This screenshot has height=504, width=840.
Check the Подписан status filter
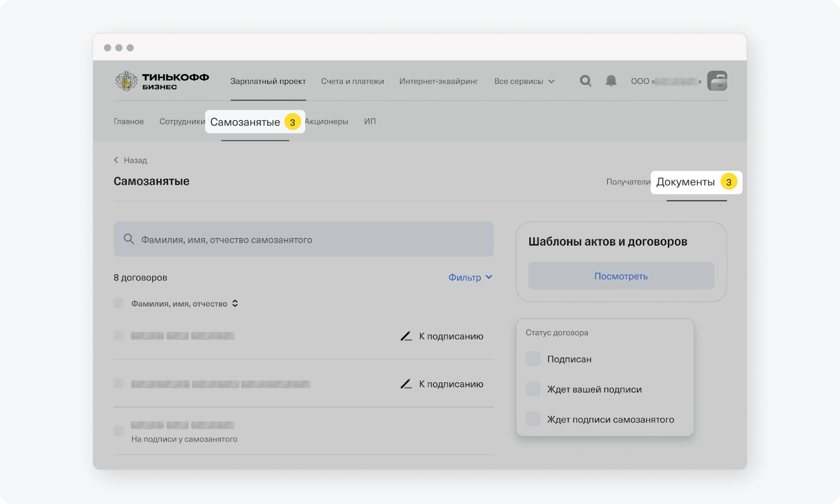click(x=533, y=359)
